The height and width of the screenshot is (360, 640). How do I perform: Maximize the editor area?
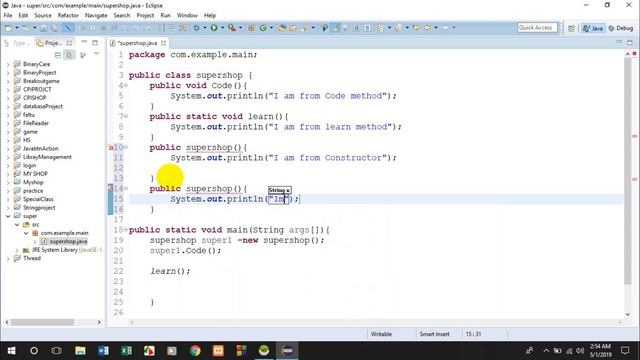tap(630, 42)
